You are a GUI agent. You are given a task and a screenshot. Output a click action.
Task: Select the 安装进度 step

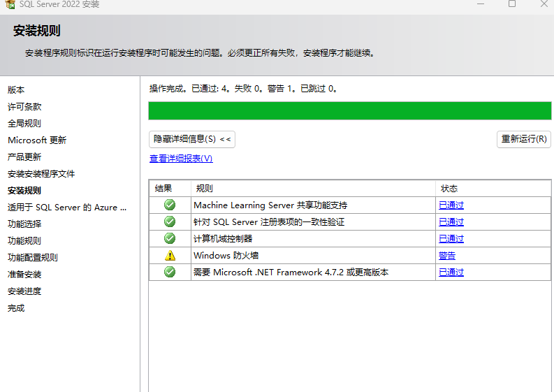point(24,291)
